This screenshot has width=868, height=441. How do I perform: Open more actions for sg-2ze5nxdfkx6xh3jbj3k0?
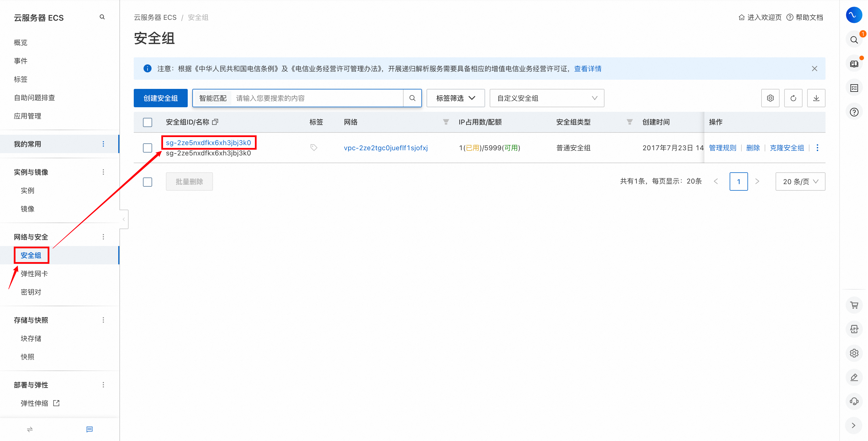(817, 148)
